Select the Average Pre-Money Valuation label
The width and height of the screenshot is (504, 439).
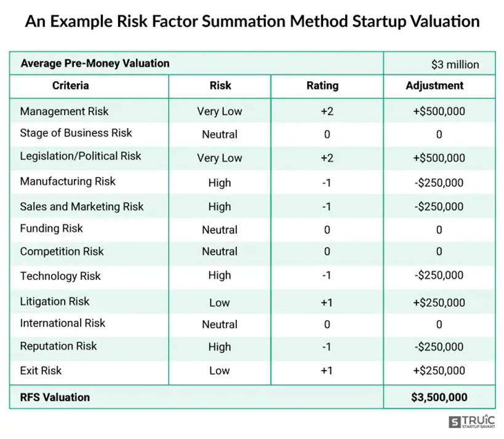pos(95,63)
